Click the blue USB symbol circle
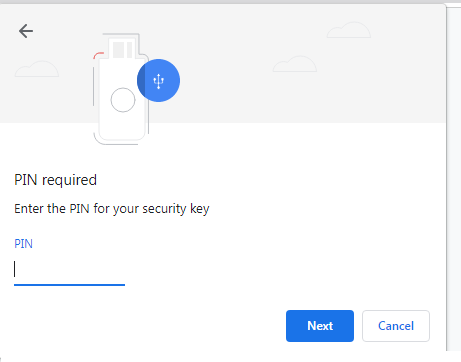Screen dimensions: 461x362 click(x=158, y=81)
